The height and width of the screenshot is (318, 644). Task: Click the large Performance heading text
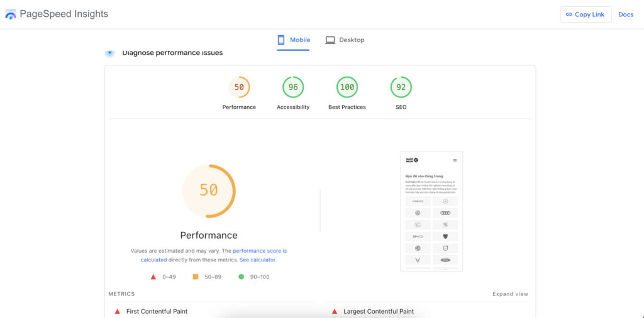point(209,236)
